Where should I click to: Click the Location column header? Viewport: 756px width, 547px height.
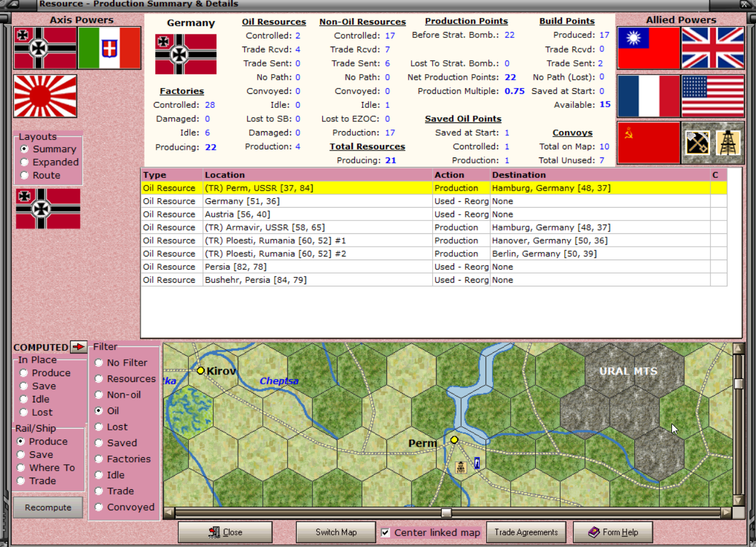(x=317, y=175)
